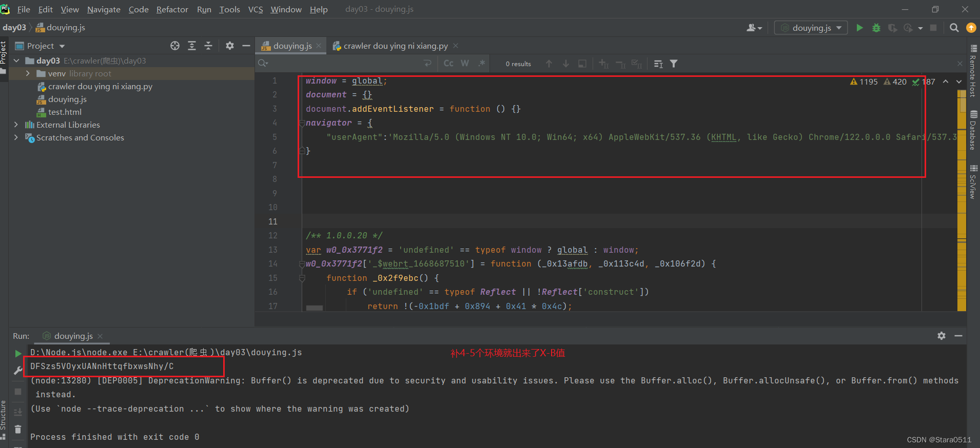Collapse the day03 root folder
The image size is (980, 448).
coord(16,60)
